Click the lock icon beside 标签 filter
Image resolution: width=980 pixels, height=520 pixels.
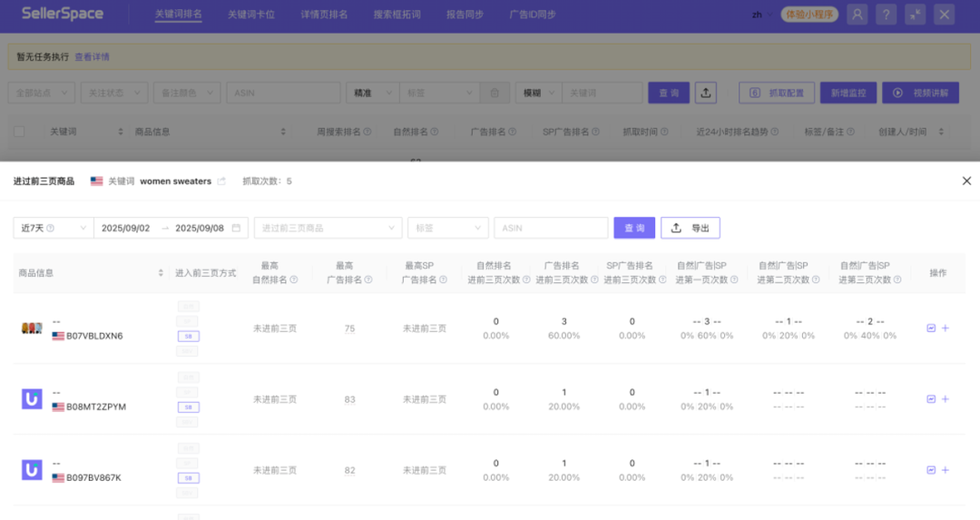(495, 93)
